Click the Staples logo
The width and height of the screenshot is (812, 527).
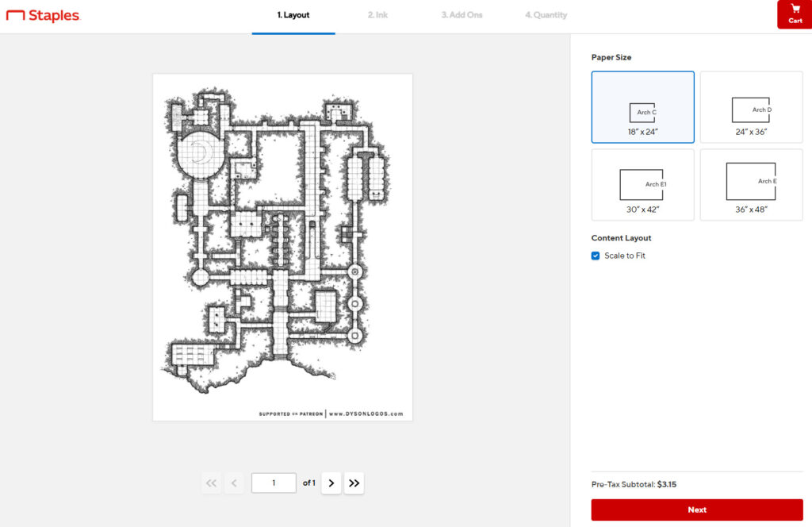tap(44, 16)
